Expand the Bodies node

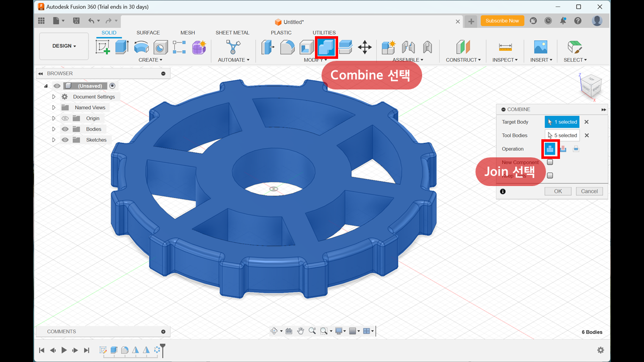[x=54, y=129]
